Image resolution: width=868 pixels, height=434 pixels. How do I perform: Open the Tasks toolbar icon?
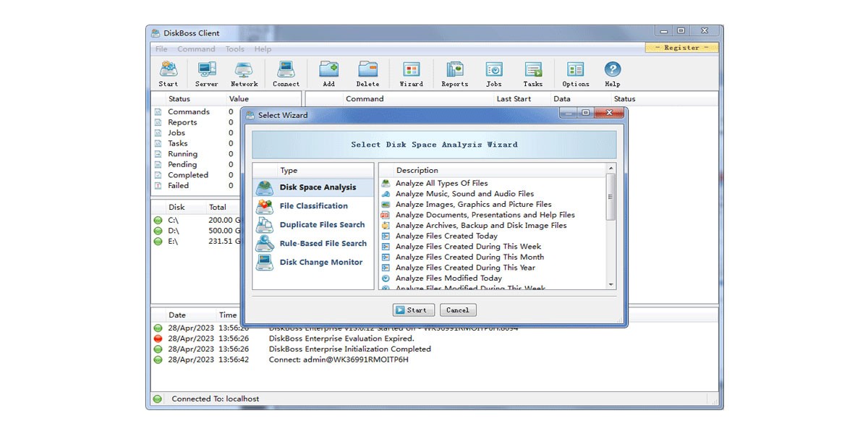point(533,75)
